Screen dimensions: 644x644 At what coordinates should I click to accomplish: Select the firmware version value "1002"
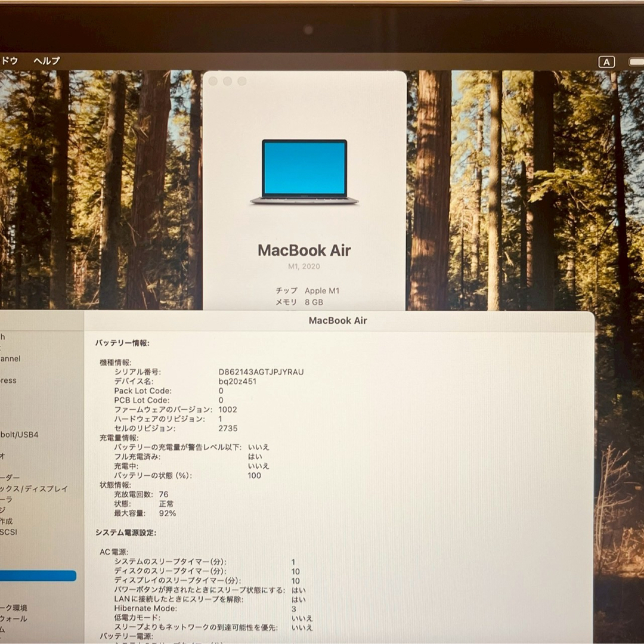pyautogui.click(x=228, y=410)
